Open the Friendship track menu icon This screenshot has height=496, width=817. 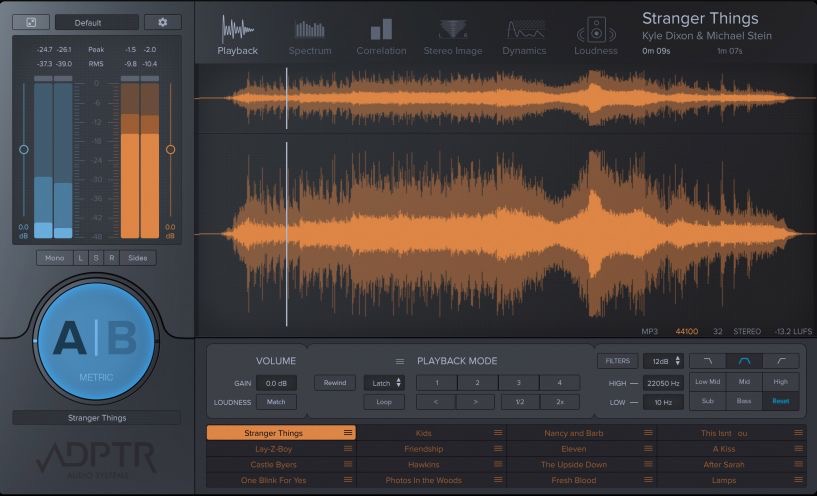coord(498,449)
